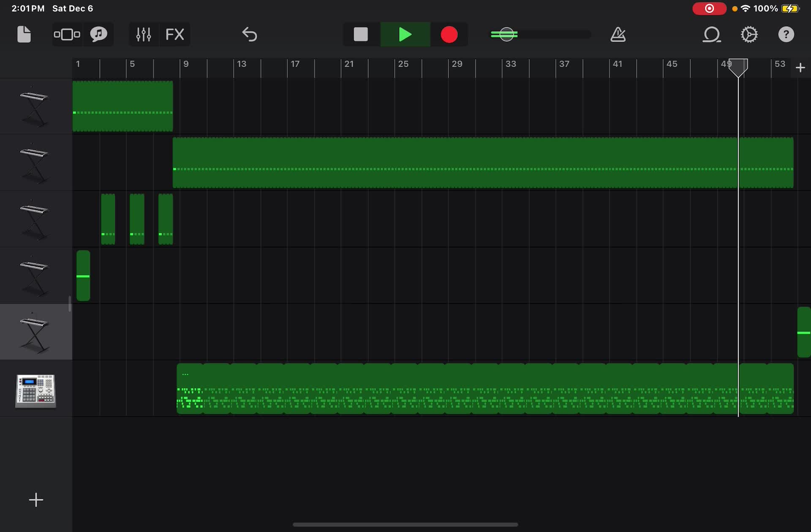The image size is (811, 532).
Task: Toggle playback with the play button
Action: coord(405,34)
